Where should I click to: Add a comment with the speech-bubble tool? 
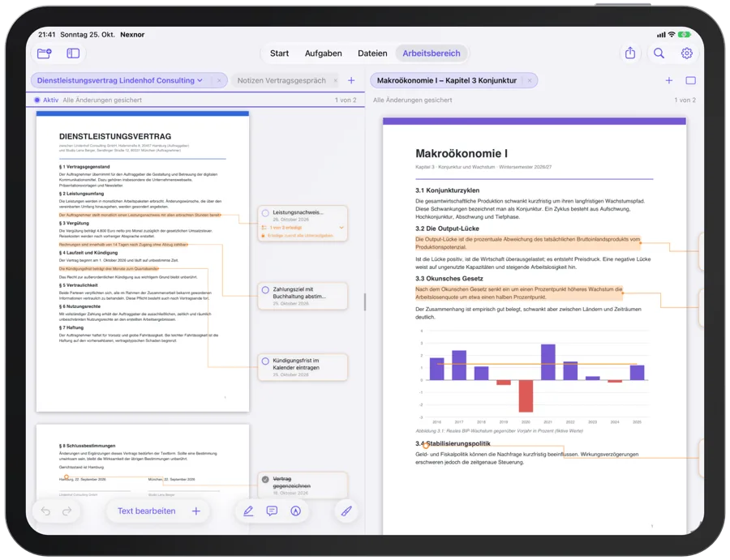[x=272, y=511]
